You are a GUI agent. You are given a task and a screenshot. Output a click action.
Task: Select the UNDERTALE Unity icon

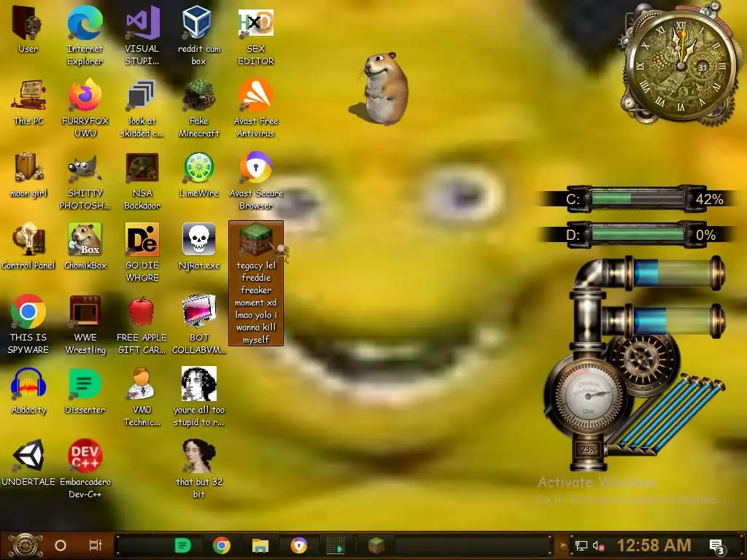pyautogui.click(x=28, y=463)
